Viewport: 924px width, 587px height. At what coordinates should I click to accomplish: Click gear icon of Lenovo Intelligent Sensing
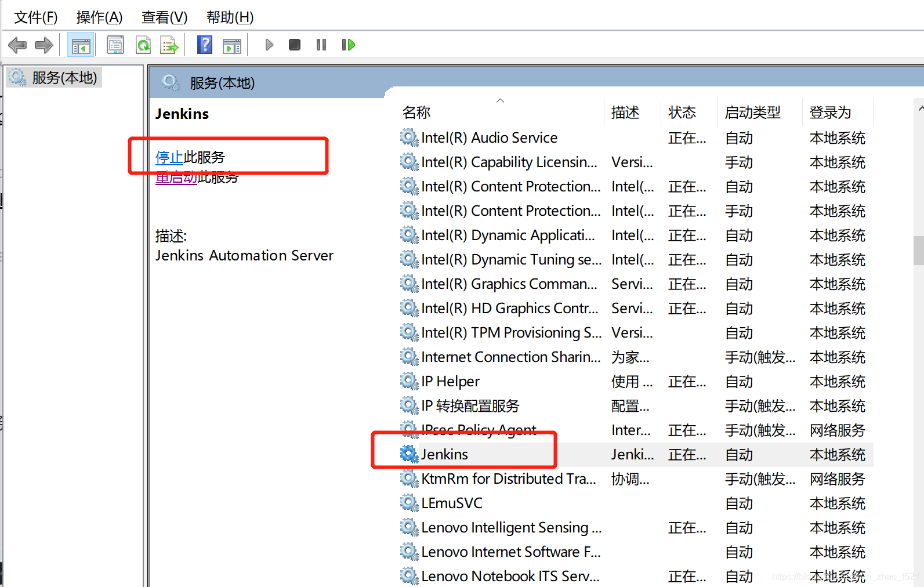[x=409, y=527]
